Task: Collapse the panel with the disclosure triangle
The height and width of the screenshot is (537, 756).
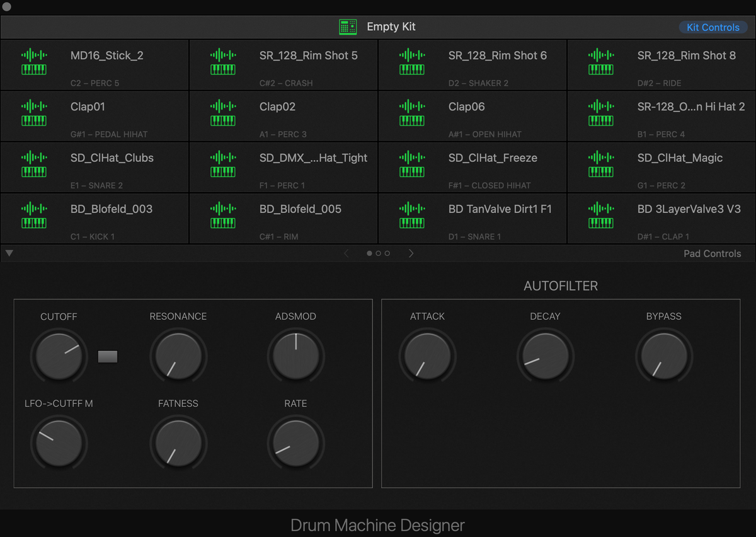Action: (9, 253)
